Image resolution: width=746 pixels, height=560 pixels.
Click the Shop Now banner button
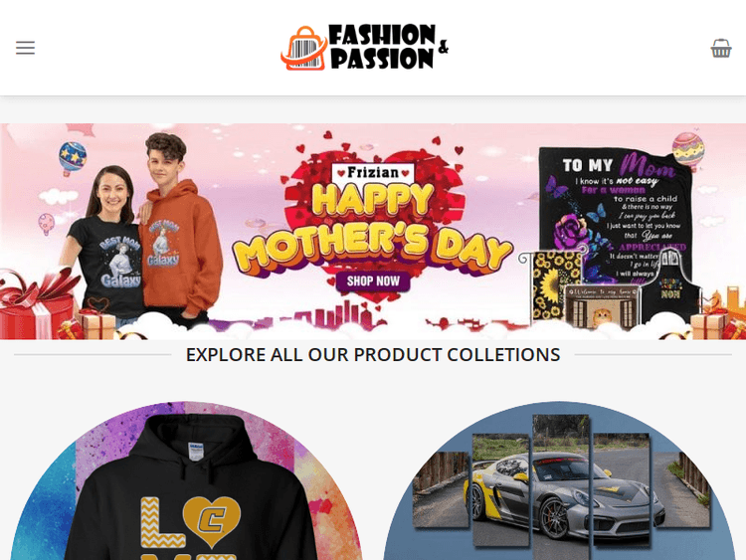[373, 280]
